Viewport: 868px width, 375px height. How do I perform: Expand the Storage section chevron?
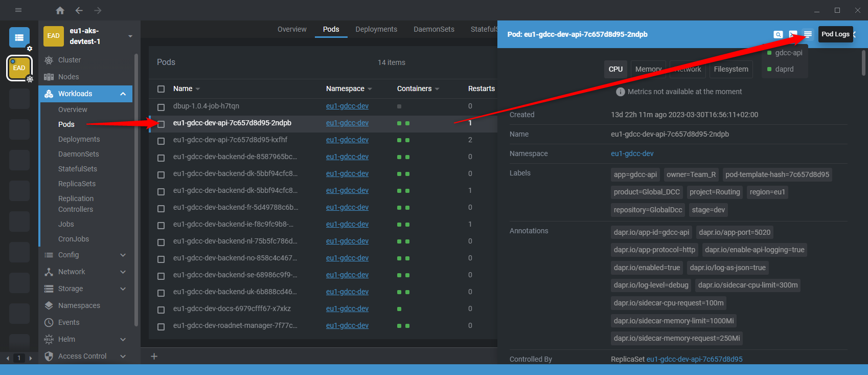point(123,289)
